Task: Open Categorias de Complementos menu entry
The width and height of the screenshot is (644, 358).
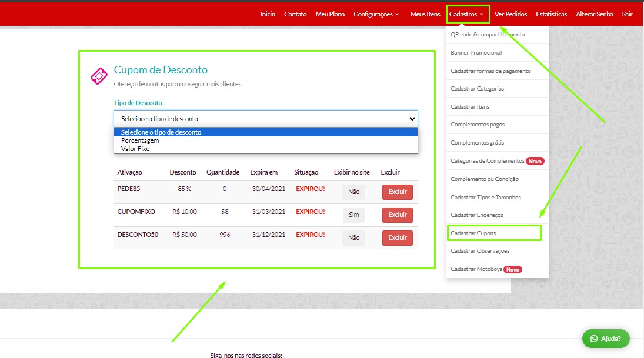Action: (x=487, y=161)
